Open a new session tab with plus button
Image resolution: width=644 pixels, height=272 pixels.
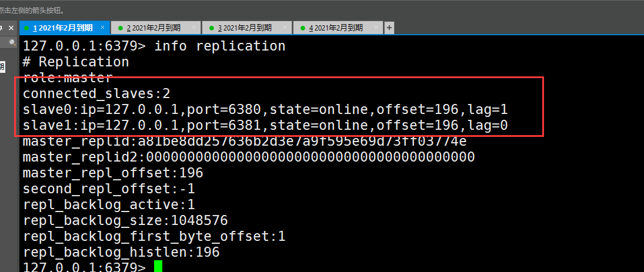[x=389, y=28]
